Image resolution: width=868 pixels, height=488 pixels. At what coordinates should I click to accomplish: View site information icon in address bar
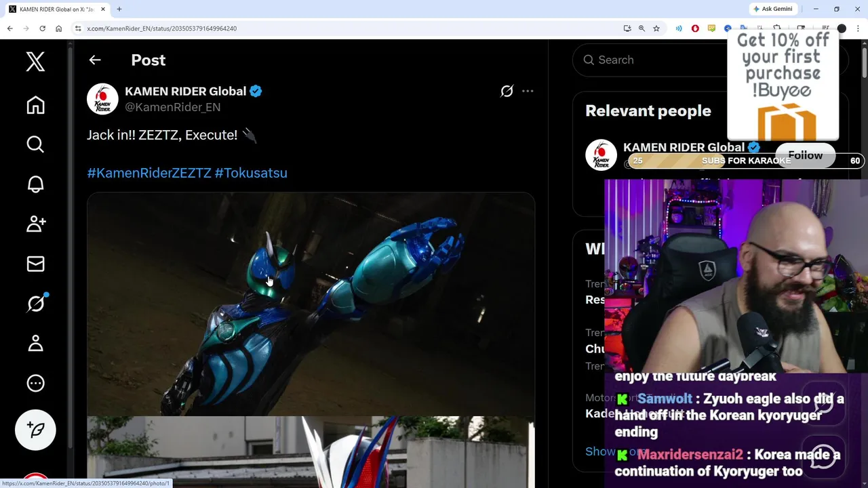pos(78,28)
